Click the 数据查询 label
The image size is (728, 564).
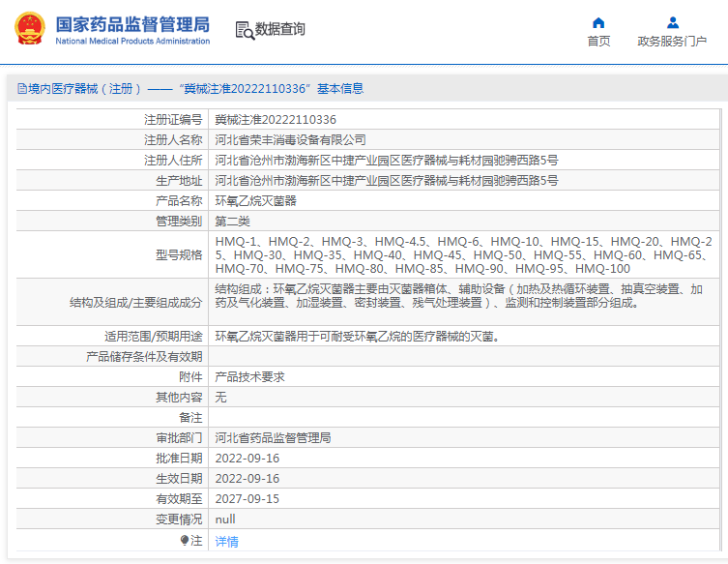tap(280, 29)
